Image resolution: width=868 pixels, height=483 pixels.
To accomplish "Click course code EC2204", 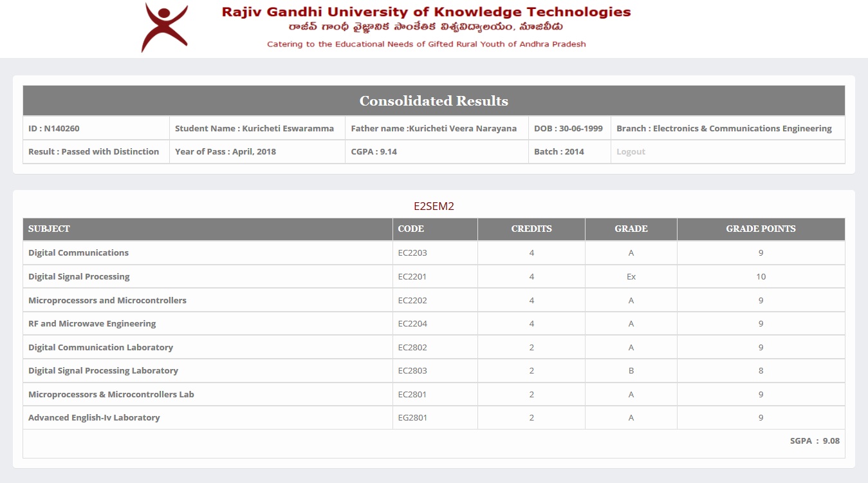I will (412, 324).
